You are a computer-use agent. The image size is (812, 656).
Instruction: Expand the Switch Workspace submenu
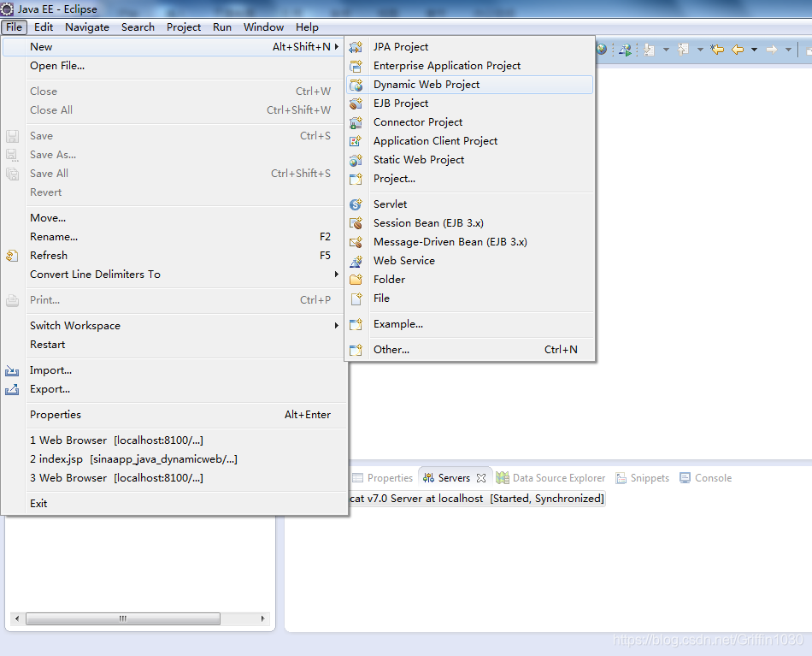(x=337, y=325)
